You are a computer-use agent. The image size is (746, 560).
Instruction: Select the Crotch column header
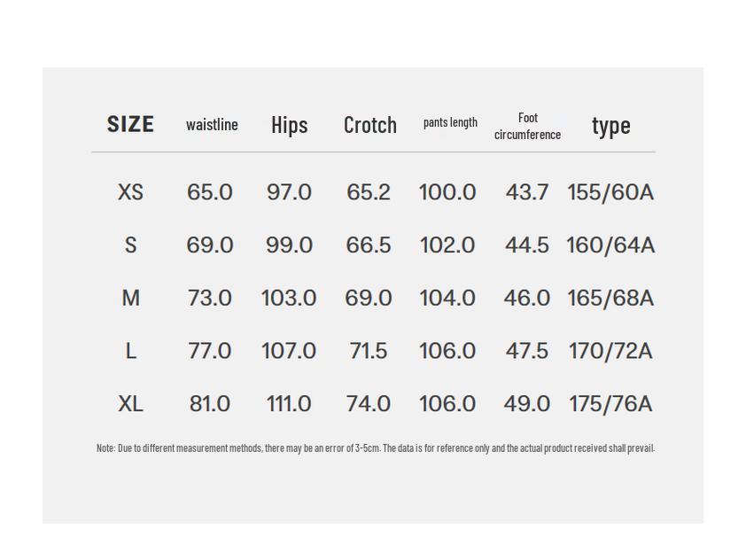[369, 125]
